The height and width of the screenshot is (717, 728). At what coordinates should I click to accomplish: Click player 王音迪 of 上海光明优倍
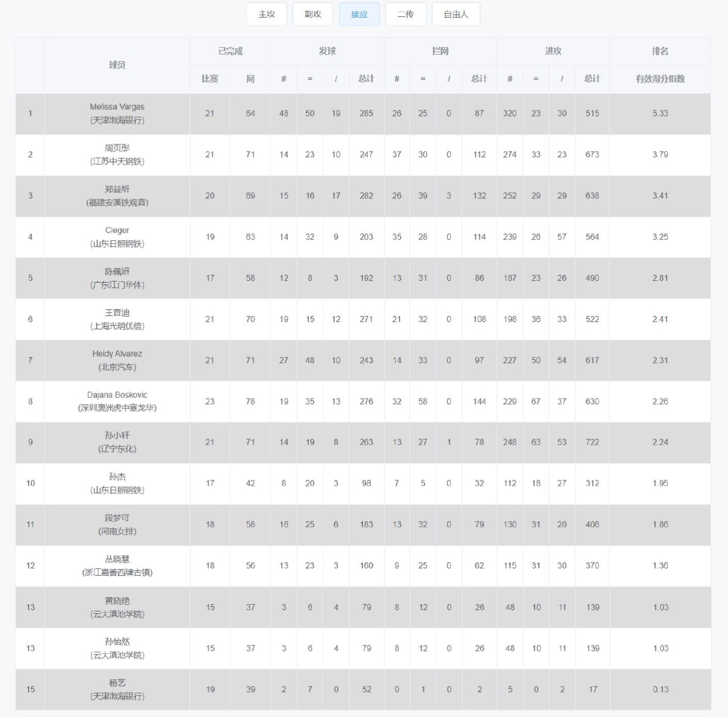[363, 319]
